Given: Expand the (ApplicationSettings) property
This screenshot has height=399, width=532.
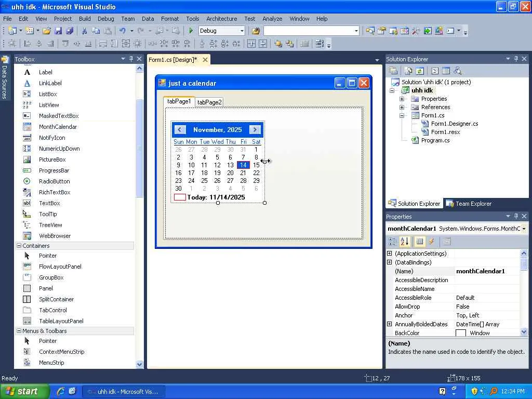Looking at the screenshot, I should click(x=390, y=254).
